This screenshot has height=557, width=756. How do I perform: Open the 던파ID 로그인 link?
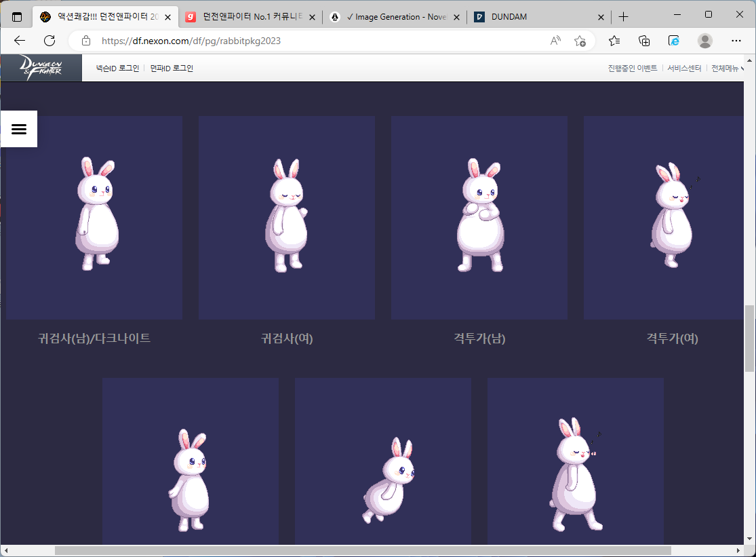(172, 69)
